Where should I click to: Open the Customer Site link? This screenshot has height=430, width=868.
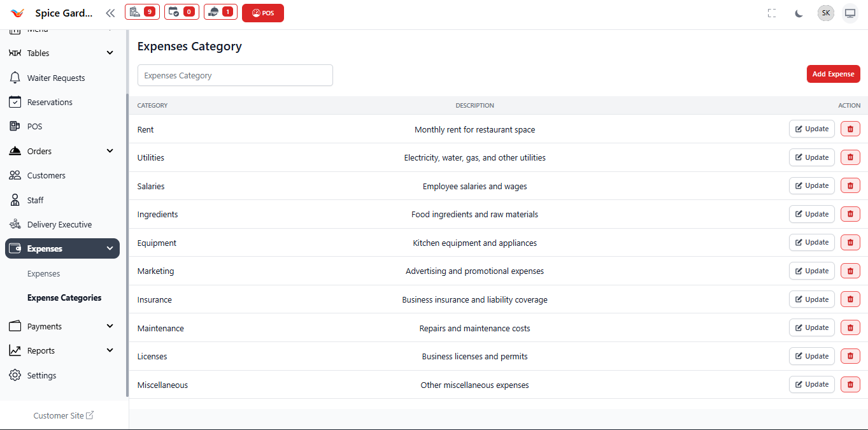(64, 415)
